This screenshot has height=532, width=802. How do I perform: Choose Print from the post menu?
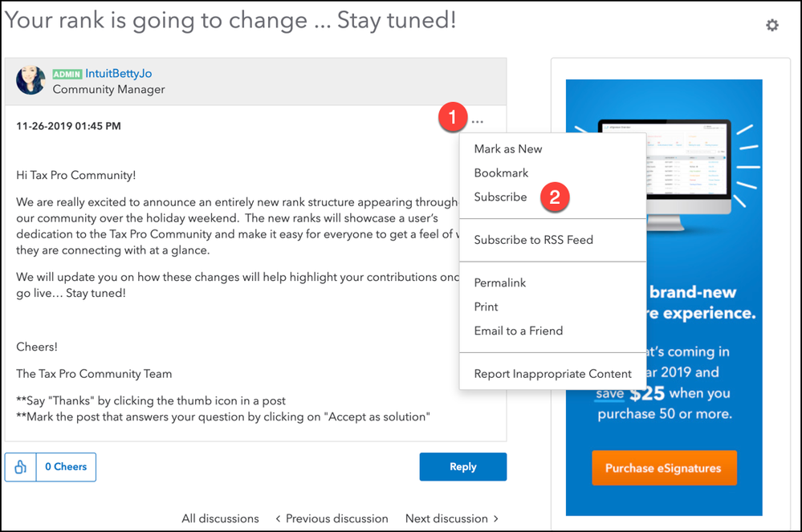pos(486,307)
